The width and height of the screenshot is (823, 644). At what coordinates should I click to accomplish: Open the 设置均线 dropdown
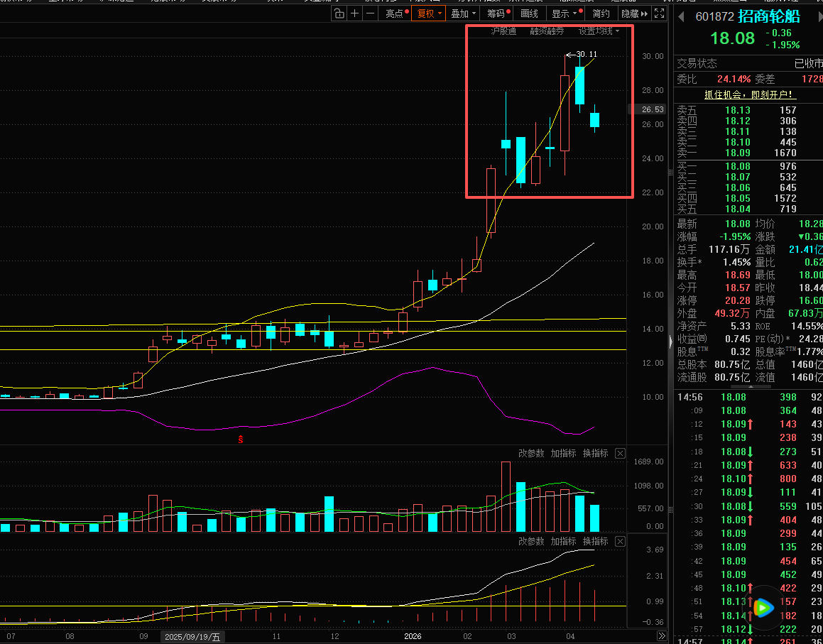pos(599,31)
